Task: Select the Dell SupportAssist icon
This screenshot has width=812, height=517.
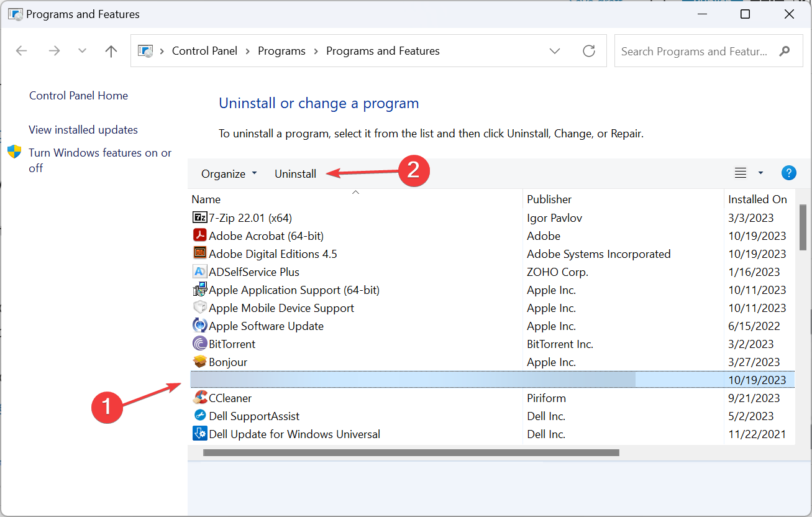Action: tap(199, 416)
